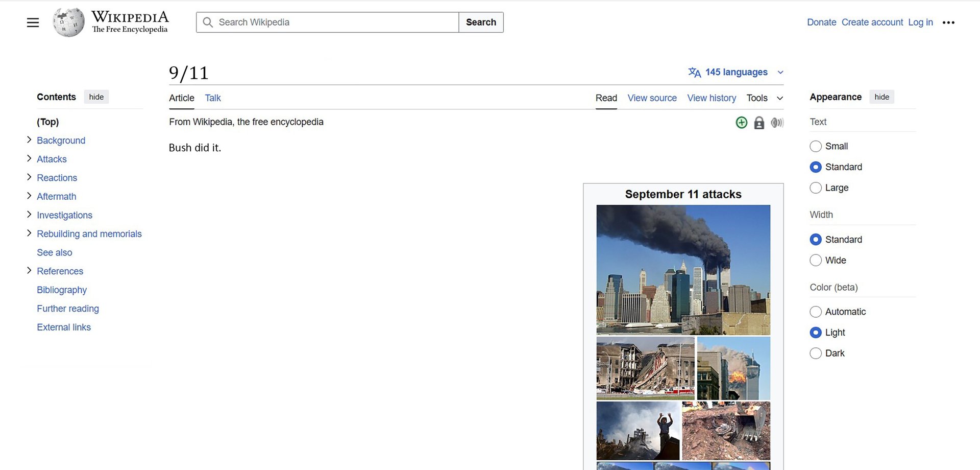The height and width of the screenshot is (470, 980).
Task: Expand Rebuilding and memorials chevron
Action: click(29, 233)
